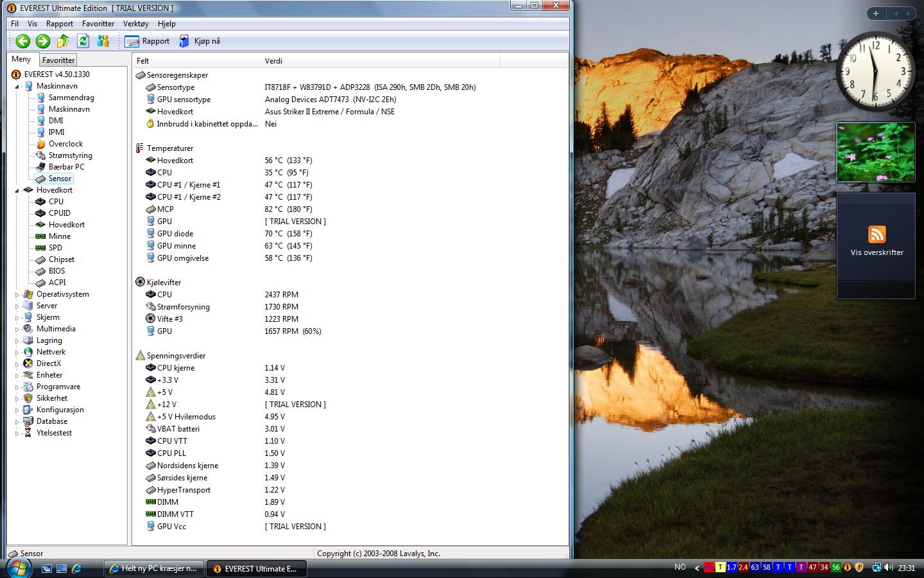The image size is (924, 578).
Task: Open the Verktøy menu
Action: point(135,24)
